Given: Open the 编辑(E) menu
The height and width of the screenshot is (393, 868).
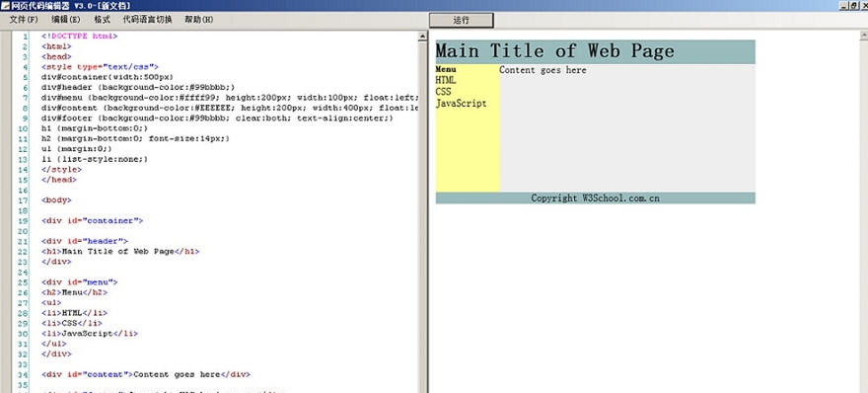Looking at the screenshot, I should pos(66,20).
